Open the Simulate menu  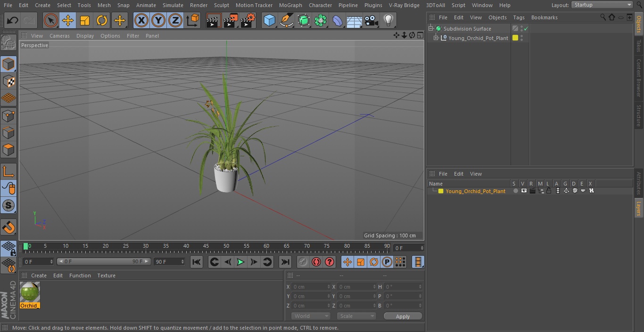coord(173,5)
